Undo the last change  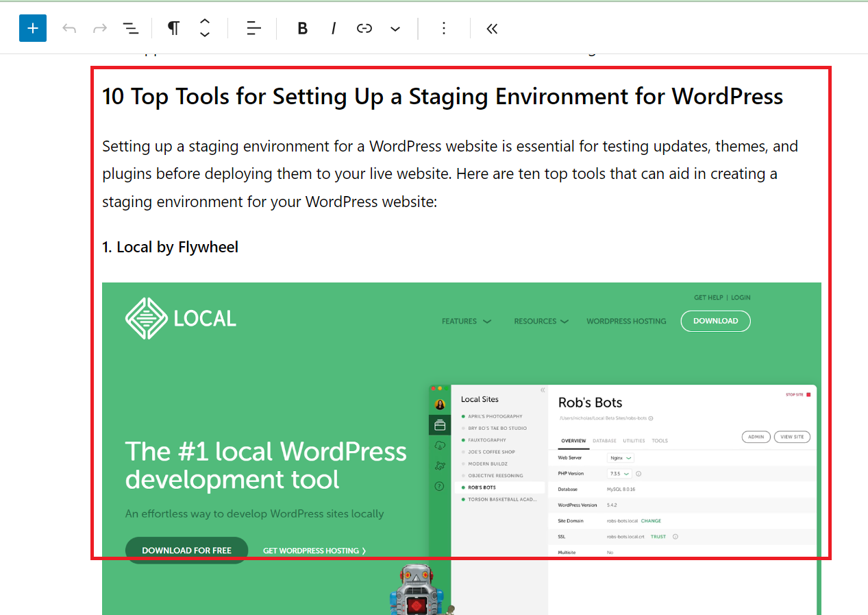click(69, 28)
